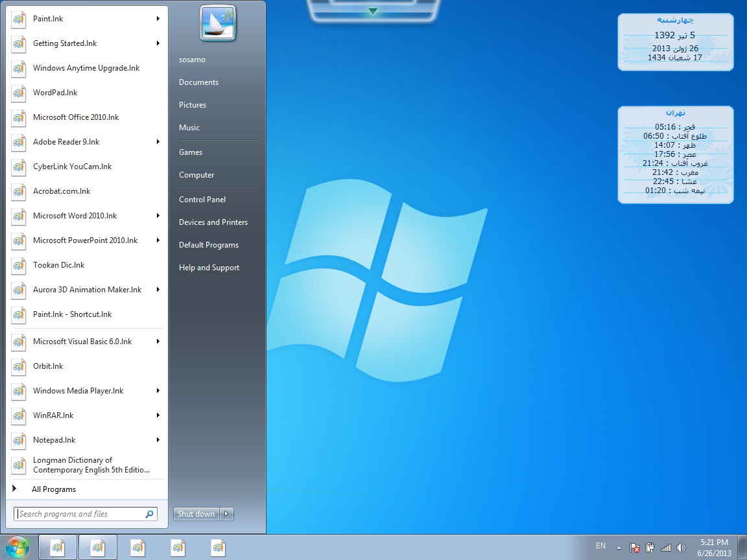The height and width of the screenshot is (560, 747).
Task: Show hidden icons in system tray
Action: [619, 548]
